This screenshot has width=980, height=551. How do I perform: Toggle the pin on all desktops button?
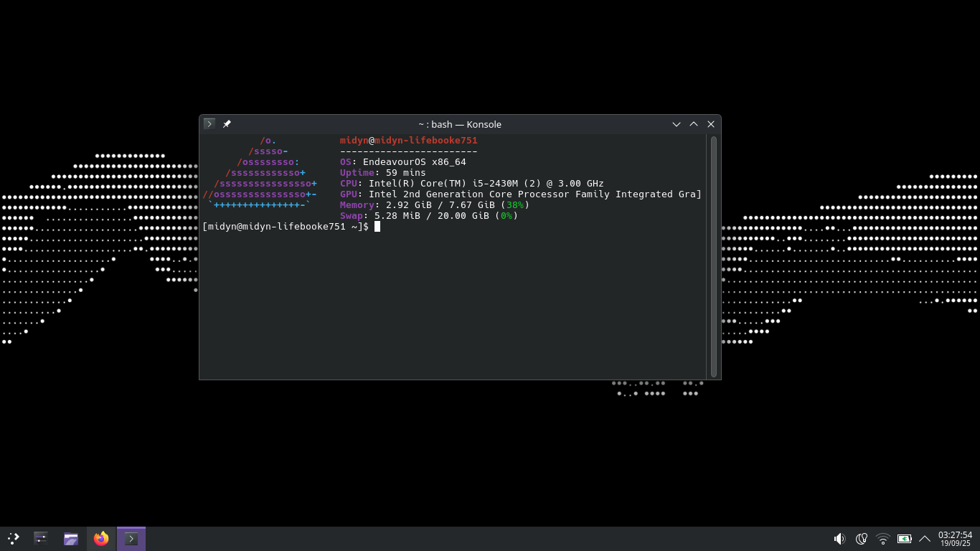227,124
